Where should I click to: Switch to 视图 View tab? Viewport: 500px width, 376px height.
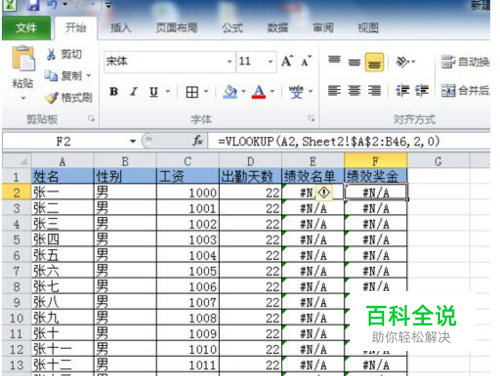click(368, 28)
